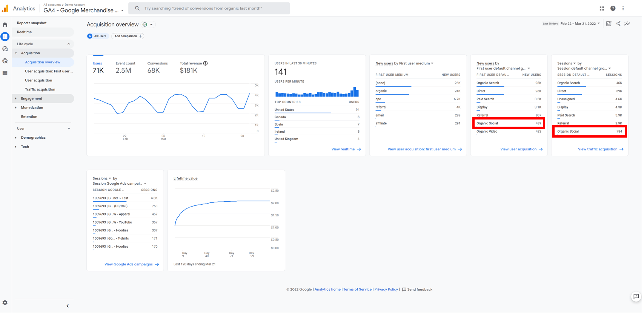644x314 pixels.
Task: Expand the Monetization group
Action: [x=16, y=107]
